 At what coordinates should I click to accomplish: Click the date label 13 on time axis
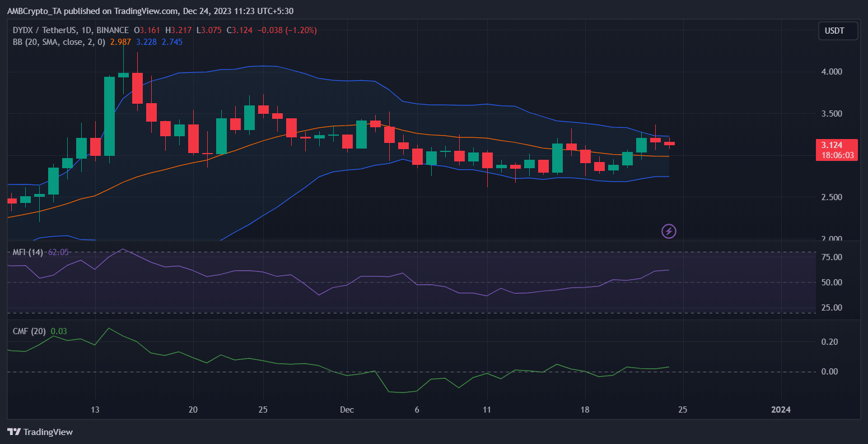[95, 410]
